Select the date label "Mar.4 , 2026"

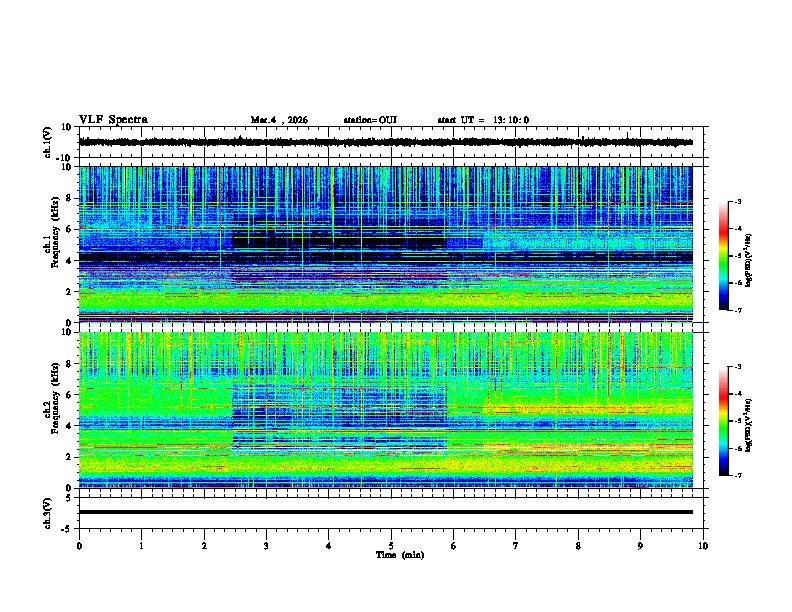tap(279, 120)
